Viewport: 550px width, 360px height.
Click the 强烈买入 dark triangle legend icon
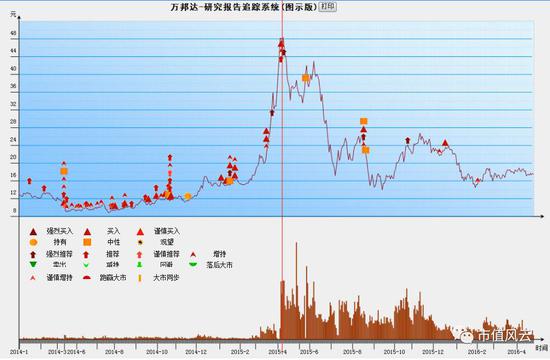33,232
